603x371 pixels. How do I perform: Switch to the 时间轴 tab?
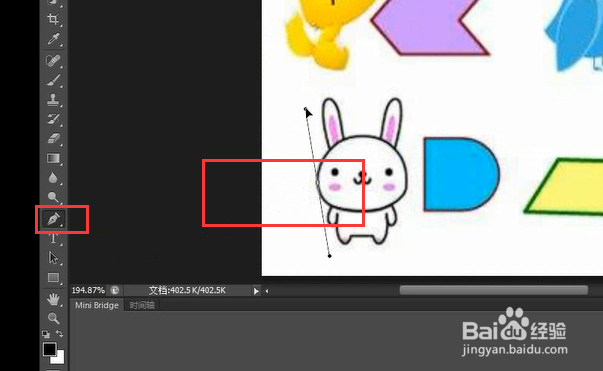pos(142,305)
